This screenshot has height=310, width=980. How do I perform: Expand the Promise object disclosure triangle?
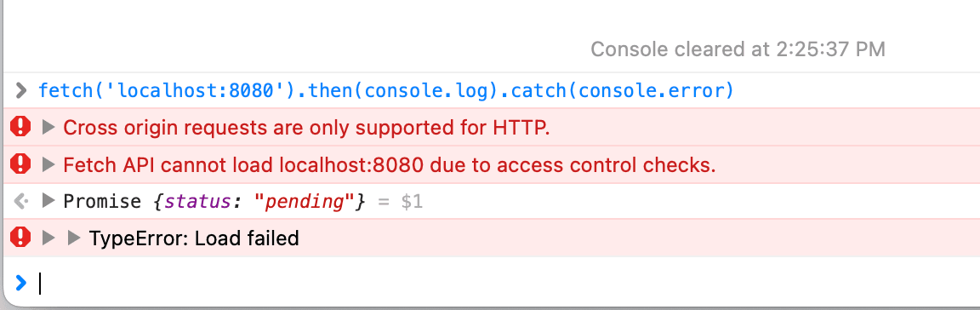click(48, 201)
